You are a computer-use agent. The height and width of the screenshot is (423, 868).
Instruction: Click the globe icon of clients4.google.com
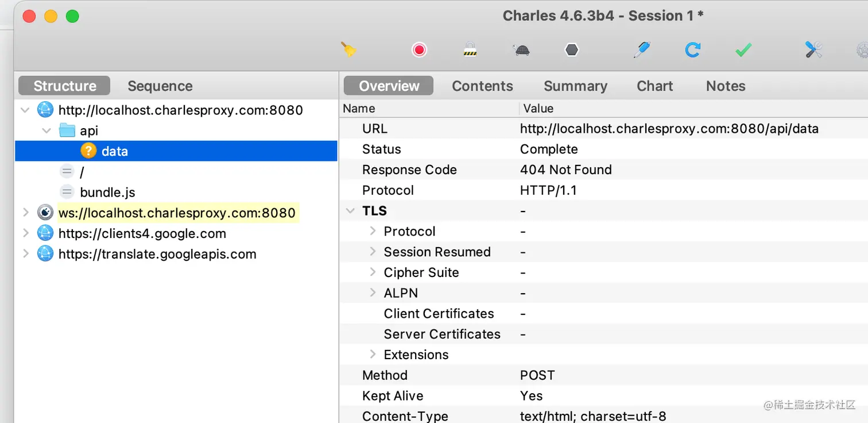click(x=45, y=233)
